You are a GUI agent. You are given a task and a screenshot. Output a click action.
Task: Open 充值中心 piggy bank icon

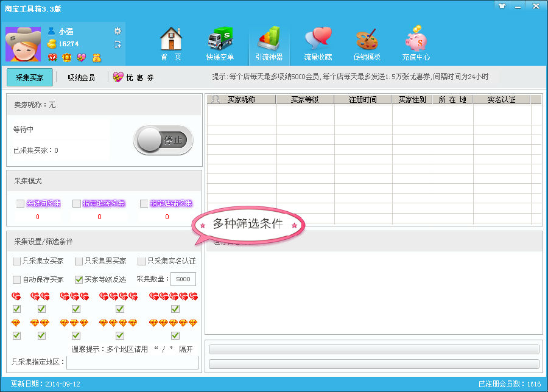coord(416,44)
